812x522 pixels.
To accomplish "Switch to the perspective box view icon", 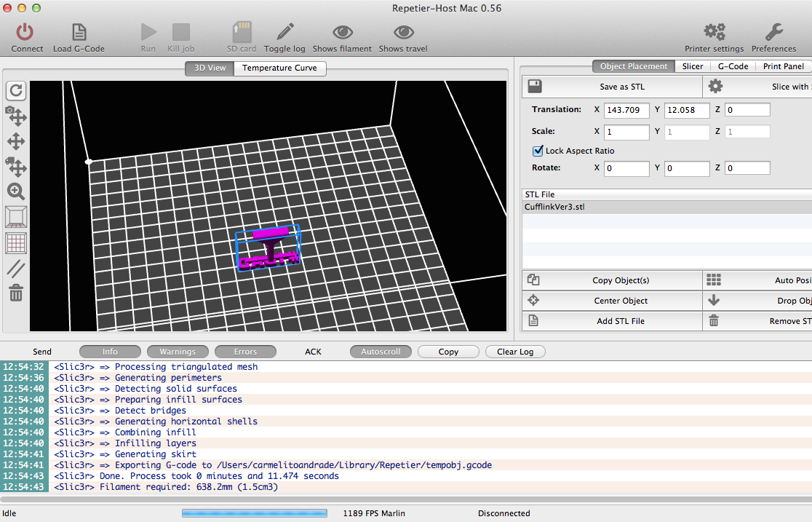I will 16,217.
